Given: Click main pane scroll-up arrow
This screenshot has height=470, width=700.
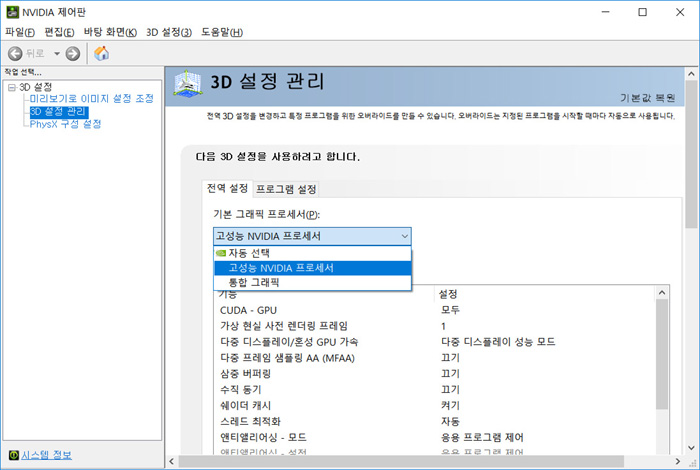Looking at the screenshot, I should coord(692,74).
